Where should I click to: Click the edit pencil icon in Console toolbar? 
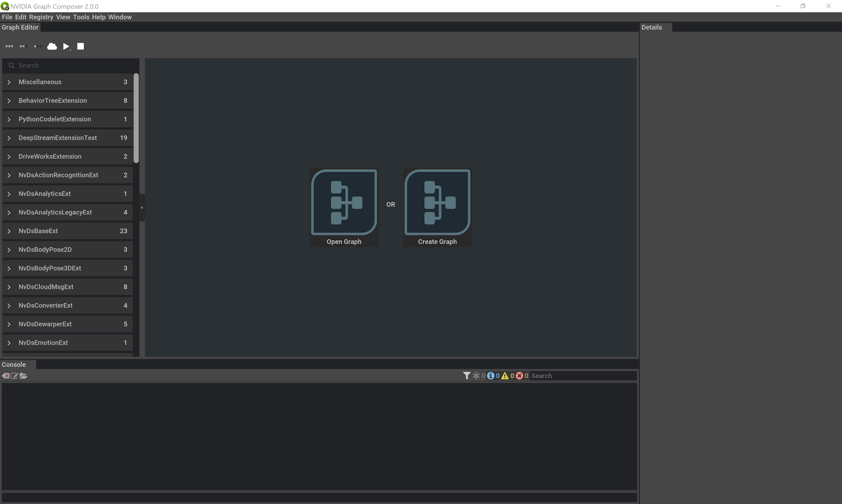click(15, 376)
